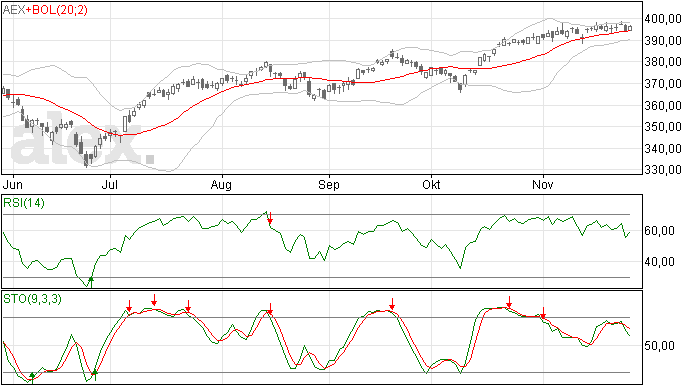Click the late-June green arrow in STO panel

point(95,375)
